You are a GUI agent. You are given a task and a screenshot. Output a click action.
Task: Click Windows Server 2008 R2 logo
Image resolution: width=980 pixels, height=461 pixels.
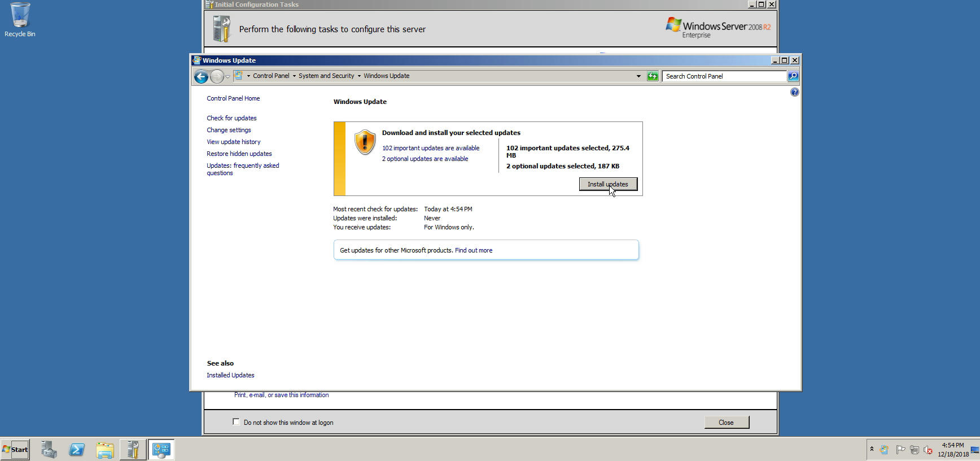pyautogui.click(x=718, y=28)
